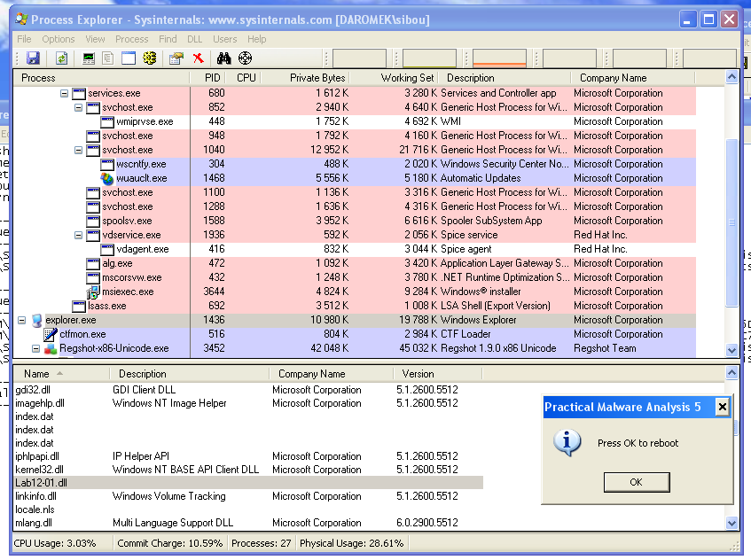
Task: Open the Options menu
Action: (x=59, y=39)
